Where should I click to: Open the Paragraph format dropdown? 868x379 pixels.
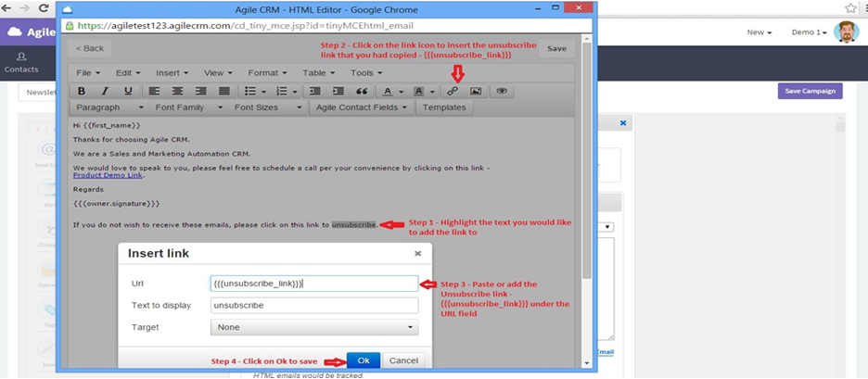click(x=109, y=107)
